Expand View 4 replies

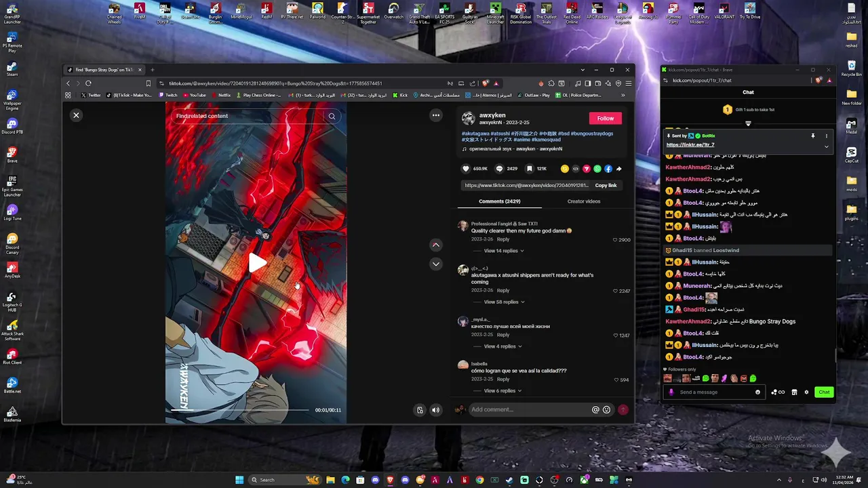coord(502,346)
